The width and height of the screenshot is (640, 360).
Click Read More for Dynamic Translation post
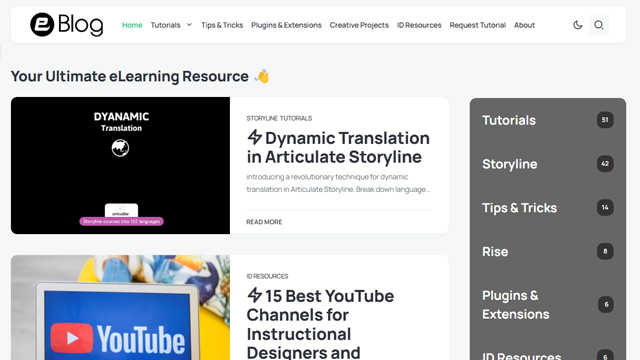(x=264, y=222)
